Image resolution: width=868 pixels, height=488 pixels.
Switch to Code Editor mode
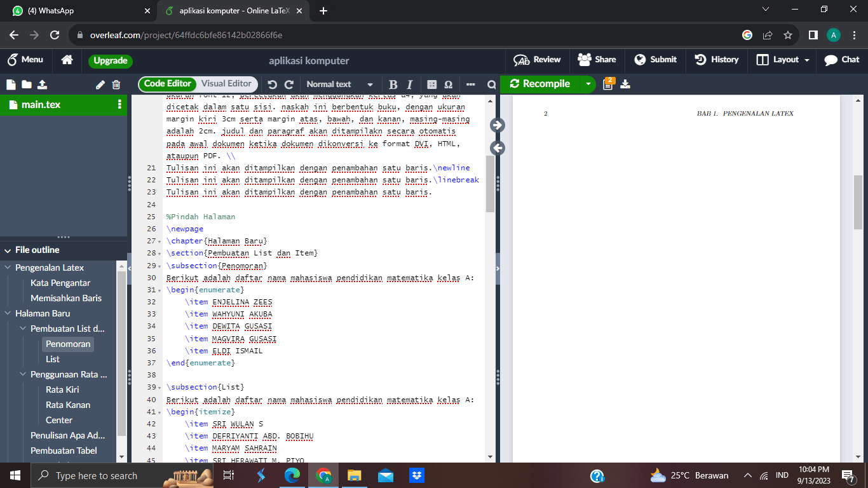coord(167,84)
